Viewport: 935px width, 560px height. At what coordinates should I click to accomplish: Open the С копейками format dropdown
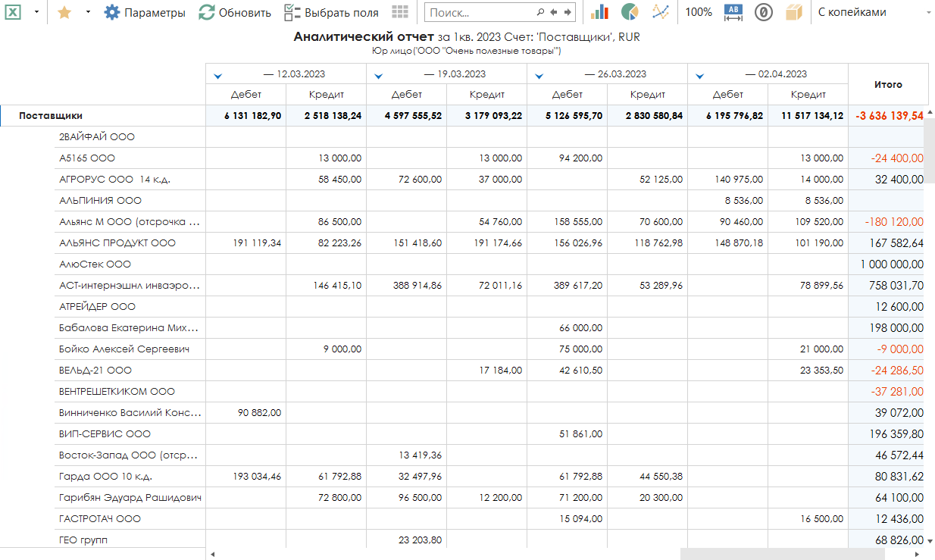coord(871,12)
